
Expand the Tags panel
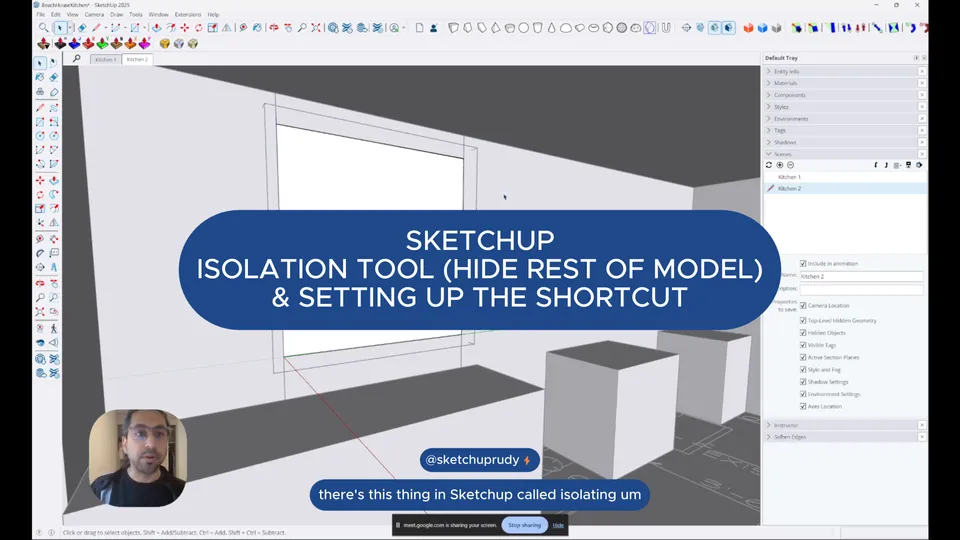pos(780,130)
